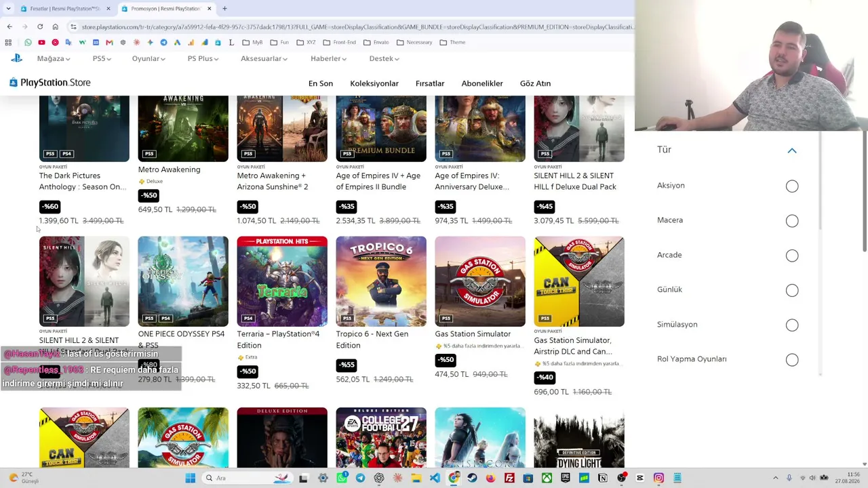Go to the En Son store section
The height and width of the screenshot is (488, 868).
coord(321,83)
